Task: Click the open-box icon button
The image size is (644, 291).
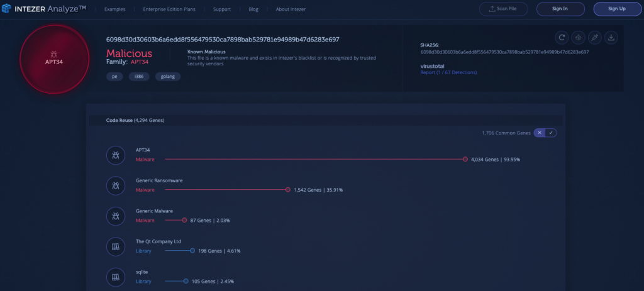Action: coord(578,38)
